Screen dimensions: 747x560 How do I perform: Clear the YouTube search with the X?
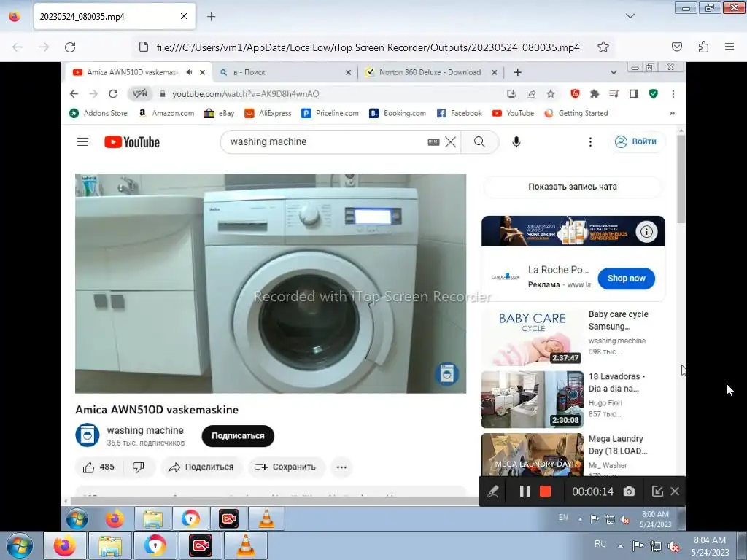coord(450,142)
